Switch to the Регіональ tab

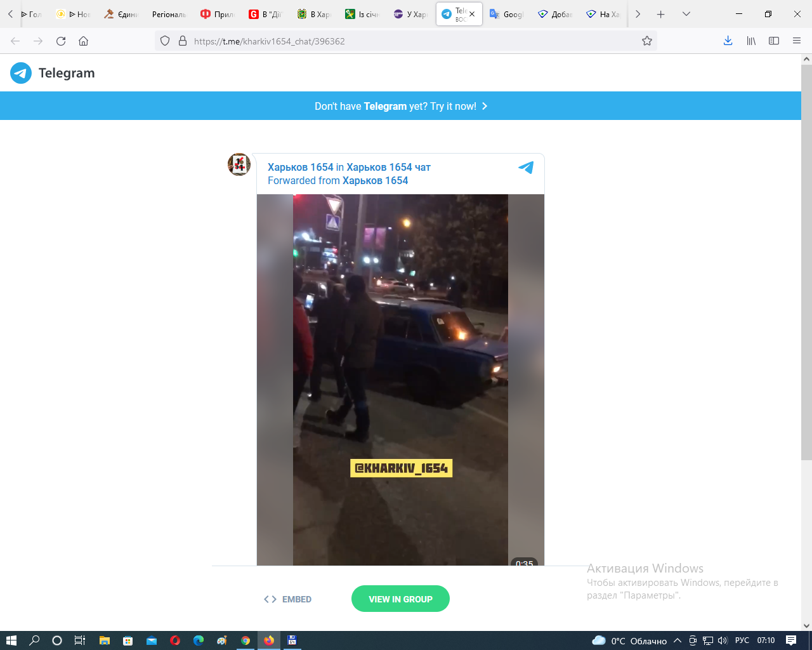(x=169, y=14)
